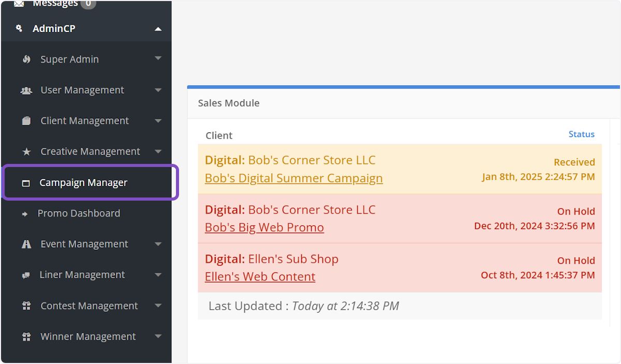Click the Liner Management chat icon

(x=26, y=275)
